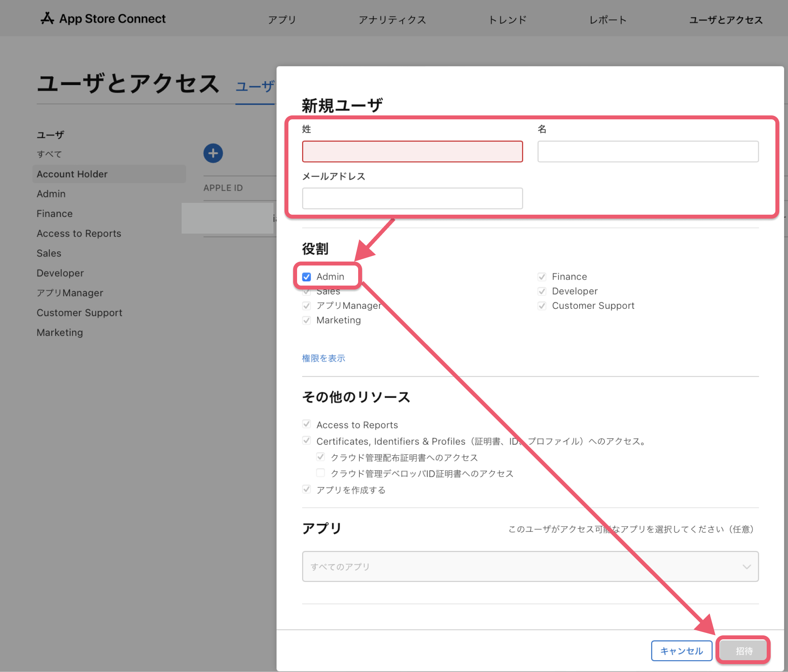
Task: Focus the メールアドレス email field
Action: point(413,198)
